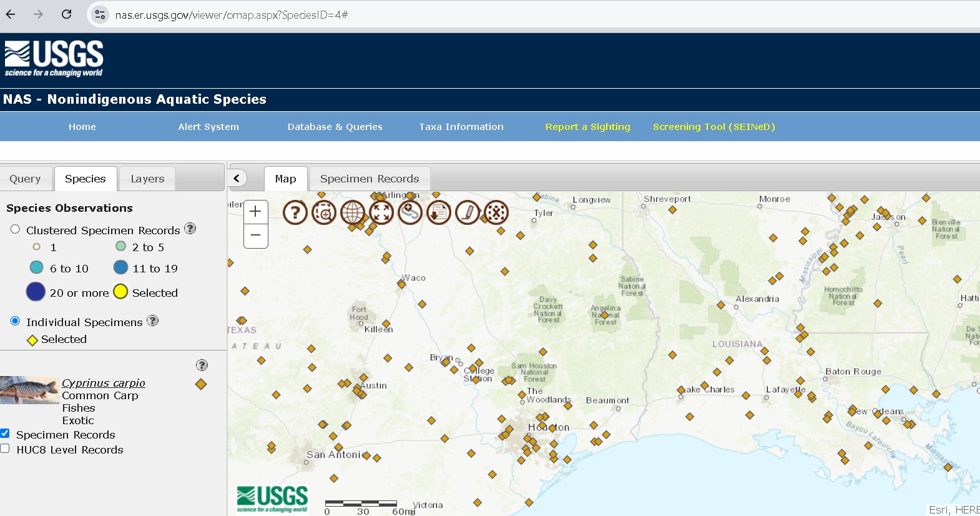Select Individual Specimens radio option
The width and height of the screenshot is (980, 516).
(x=15, y=321)
